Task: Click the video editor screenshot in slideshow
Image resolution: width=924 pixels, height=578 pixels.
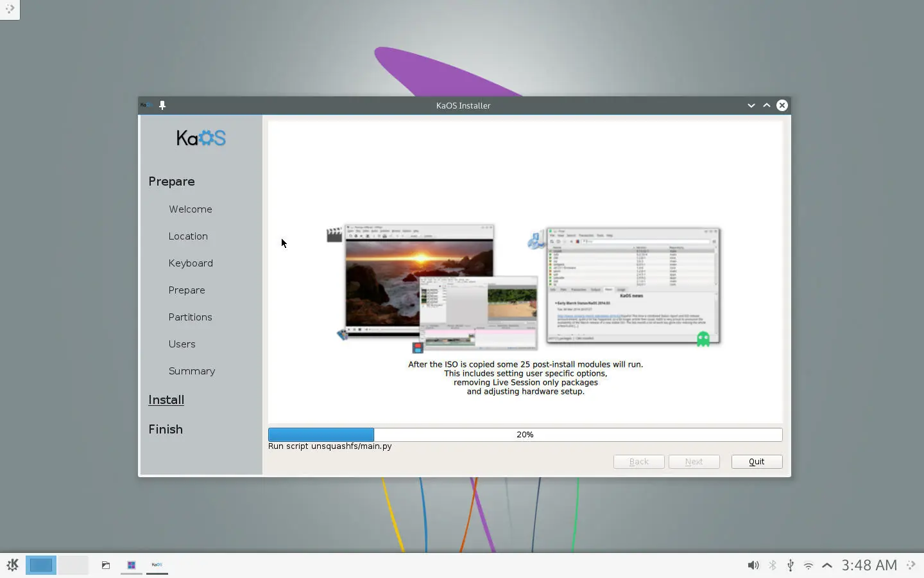Action: pos(479,312)
